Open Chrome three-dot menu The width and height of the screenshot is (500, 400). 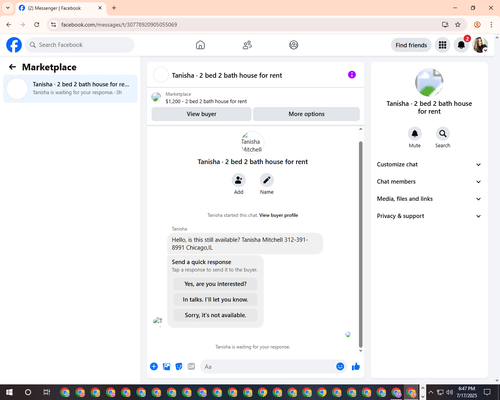click(491, 25)
